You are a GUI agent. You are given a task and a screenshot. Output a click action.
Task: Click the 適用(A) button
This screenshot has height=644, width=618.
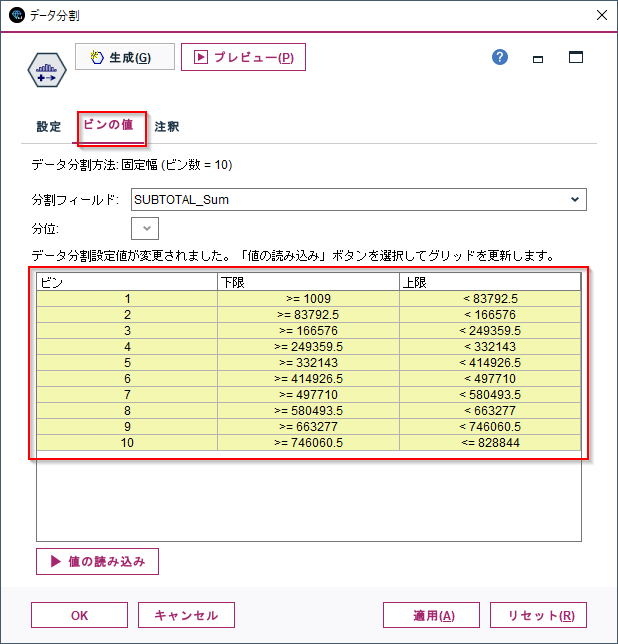431,615
